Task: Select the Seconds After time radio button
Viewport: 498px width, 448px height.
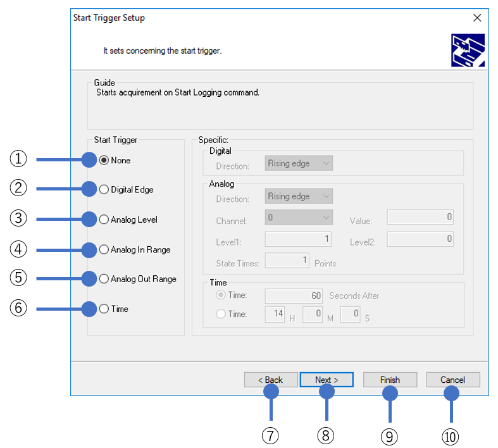Action: 221,296
